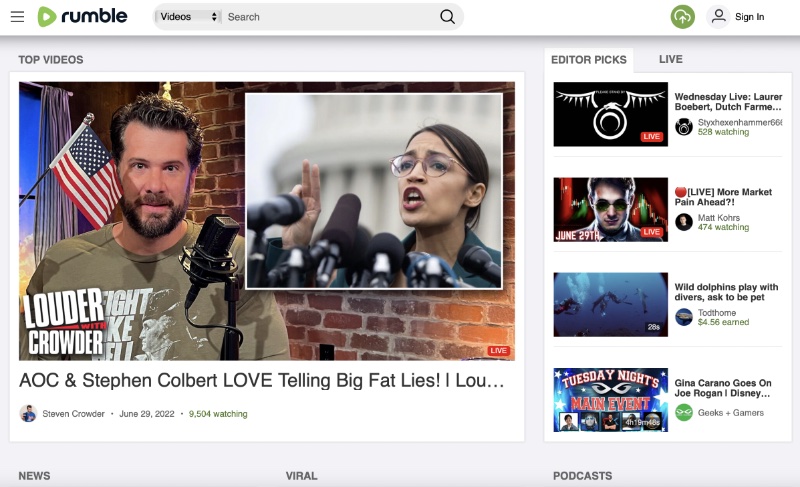The image size is (800, 487).
Task: Click the '9,504 watching' count
Action: tap(218, 414)
